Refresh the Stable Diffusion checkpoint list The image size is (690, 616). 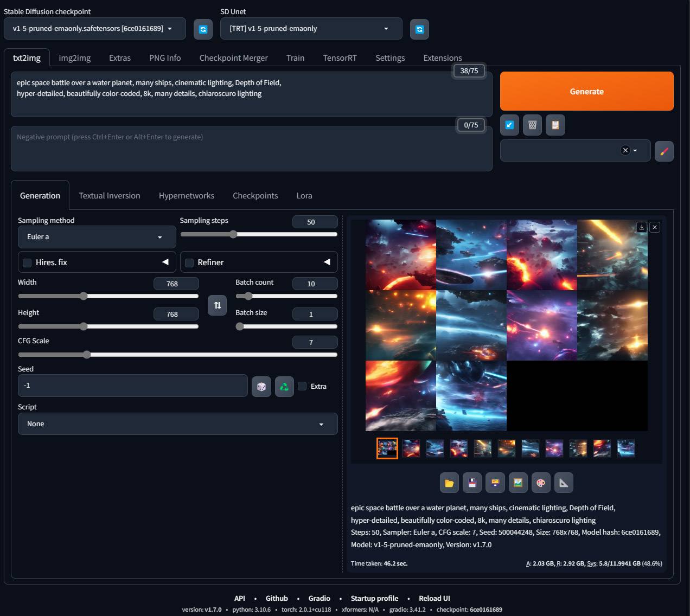coord(203,29)
